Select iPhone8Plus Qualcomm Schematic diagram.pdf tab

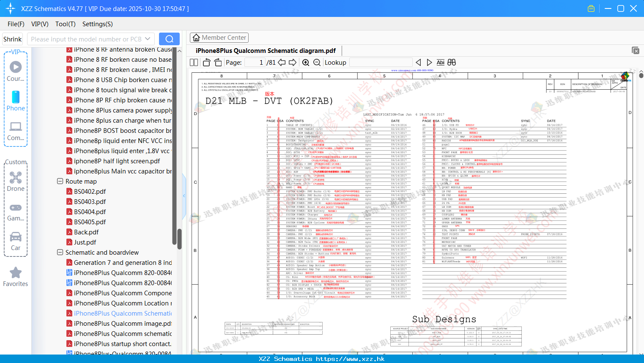click(x=266, y=50)
